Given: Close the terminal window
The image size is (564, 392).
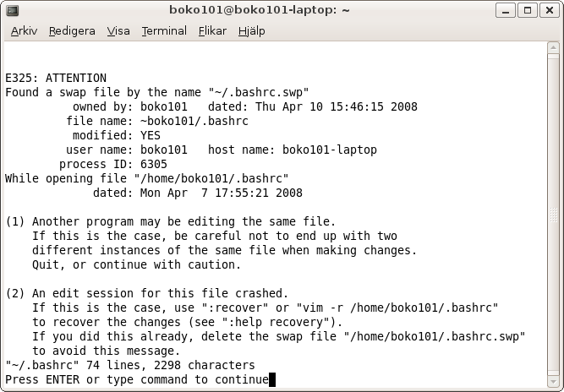Looking at the screenshot, I should (550, 10).
